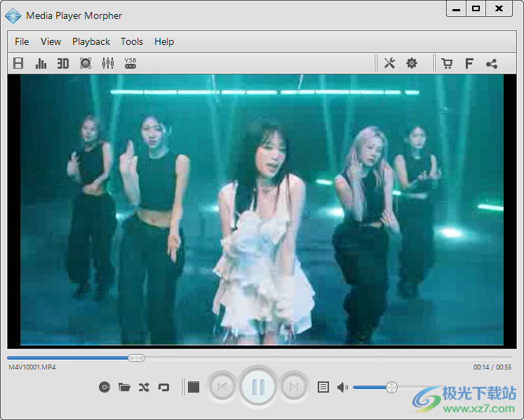
Task: Show the audio spectrum bars visualizer
Action: 41,63
